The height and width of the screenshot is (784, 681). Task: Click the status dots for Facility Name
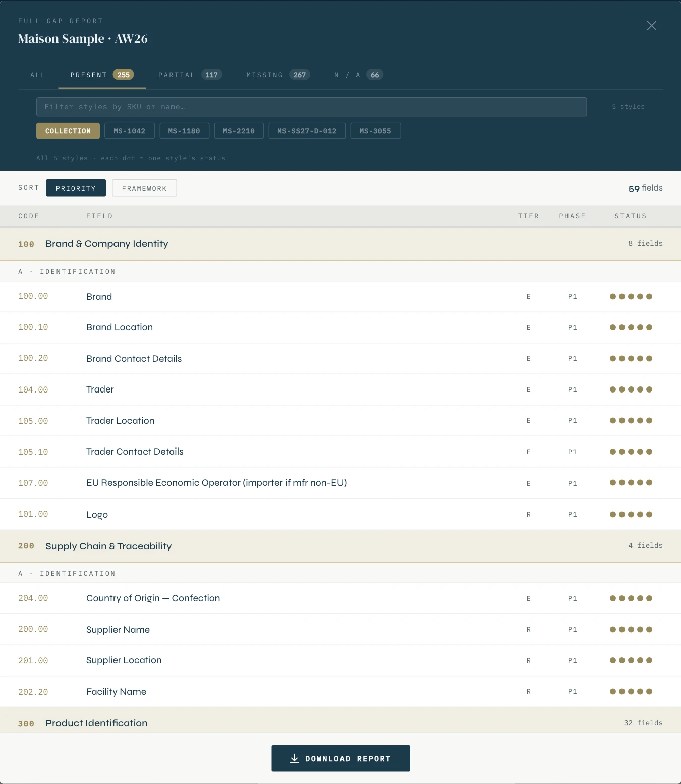pos(631,692)
